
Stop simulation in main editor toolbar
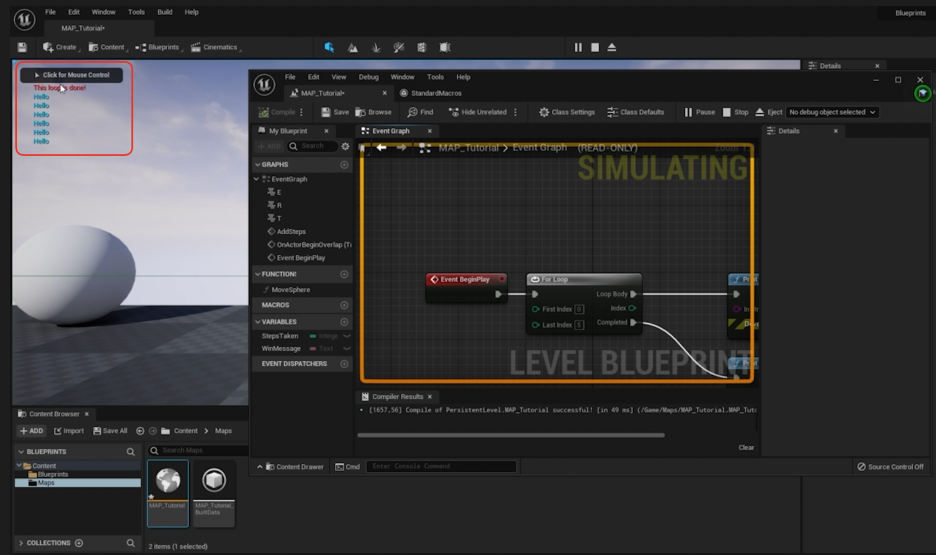(595, 47)
